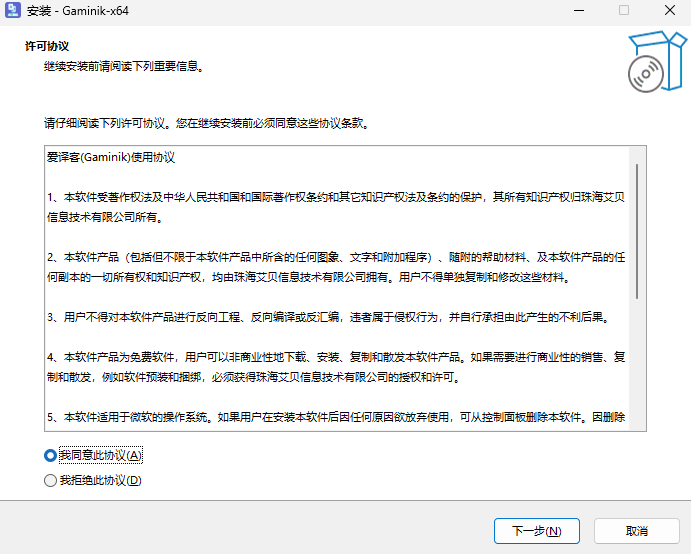
Task: Click the '请仔细阅读下列许可协议' instruction line
Action: coord(207,123)
